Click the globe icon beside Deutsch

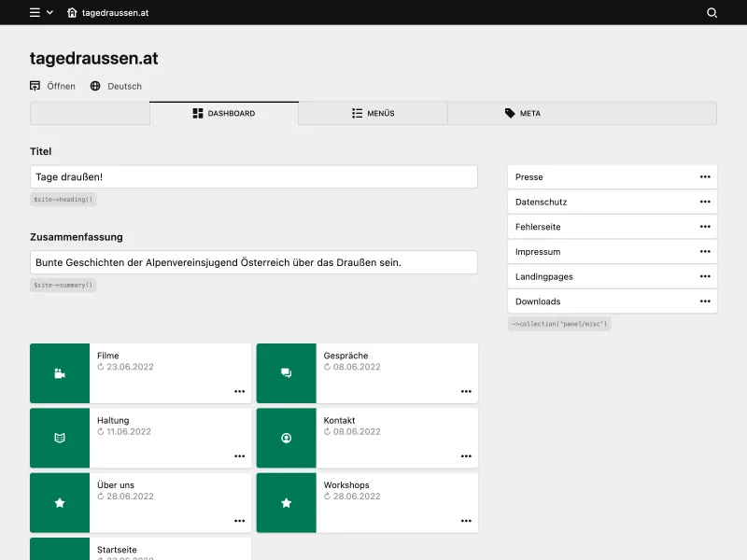[92, 85]
